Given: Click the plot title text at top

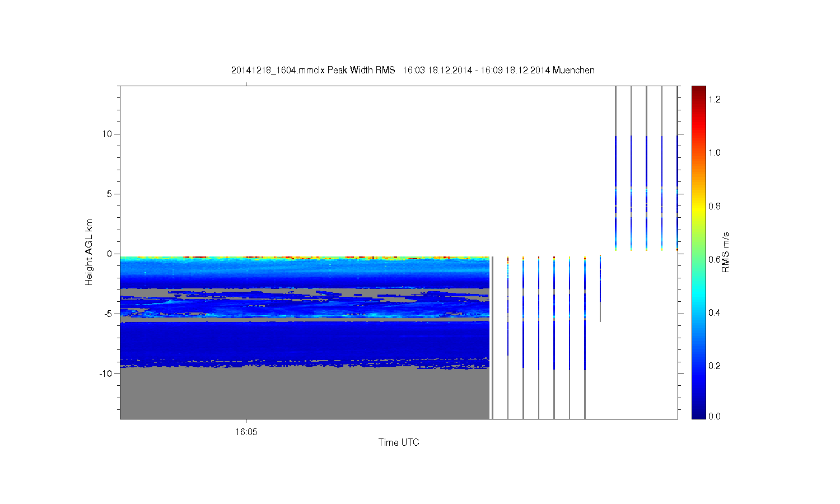Looking at the screenshot, I should (x=413, y=70).
